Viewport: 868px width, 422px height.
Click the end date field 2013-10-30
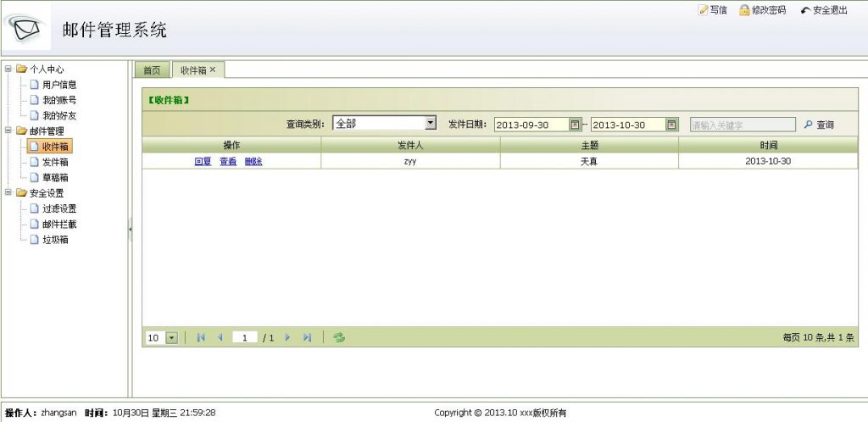[628, 125]
